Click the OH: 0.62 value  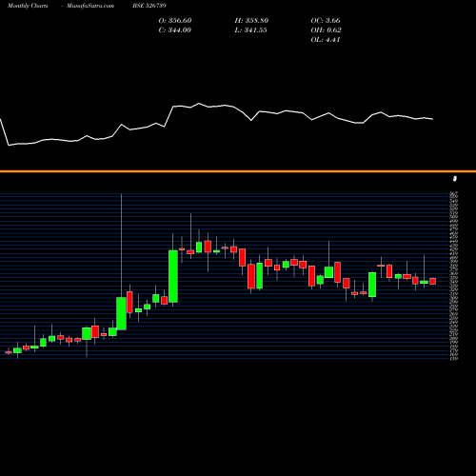(x=326, y=30)
